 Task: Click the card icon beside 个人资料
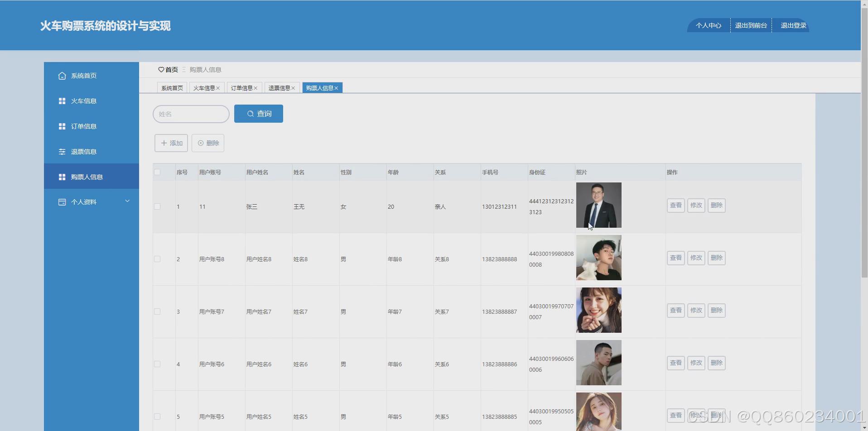[62, 202]
